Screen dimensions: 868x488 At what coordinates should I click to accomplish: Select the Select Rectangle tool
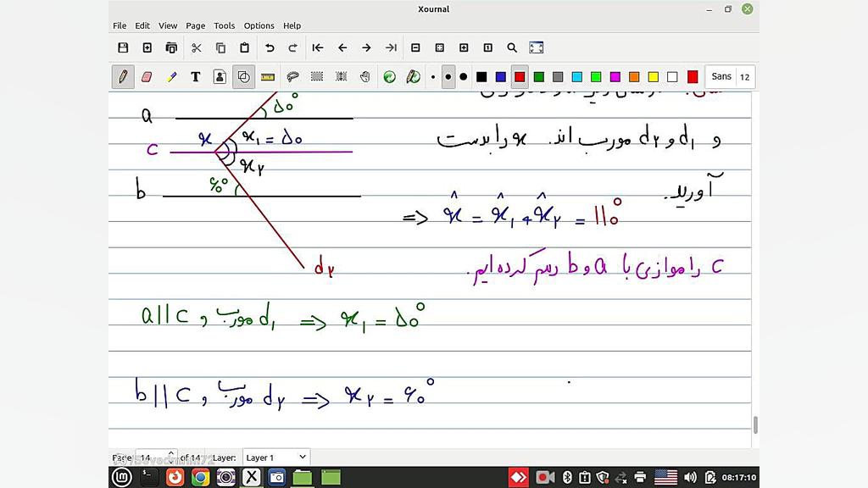(x=317, y=77)
